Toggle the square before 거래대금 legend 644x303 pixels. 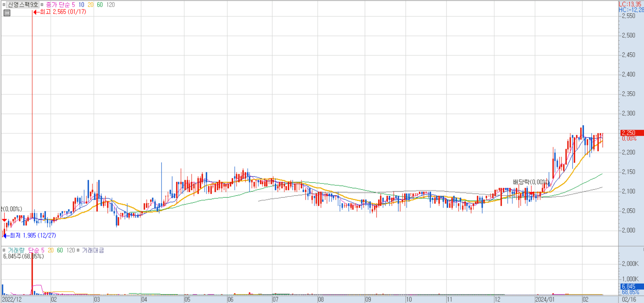pyautogui.click(x=78, y=250)
